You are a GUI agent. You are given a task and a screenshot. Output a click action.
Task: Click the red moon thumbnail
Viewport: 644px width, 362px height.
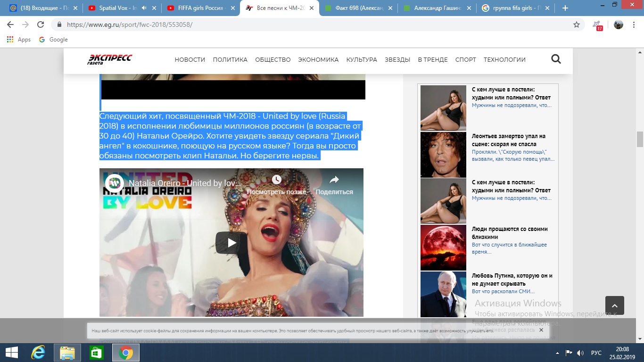point(443,247)
